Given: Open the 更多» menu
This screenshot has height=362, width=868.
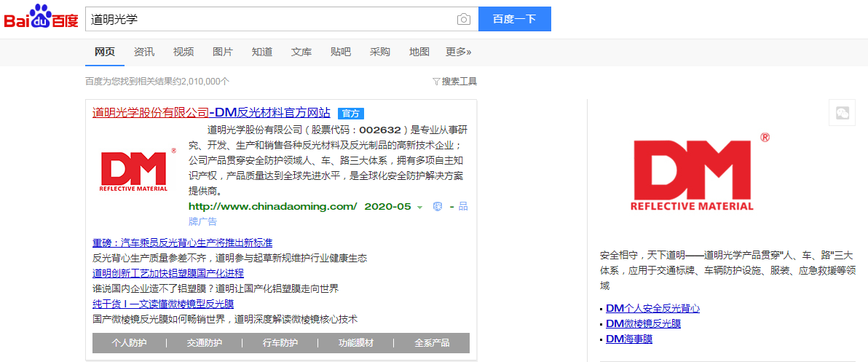Looking at the screenshot, I should 458,52.
